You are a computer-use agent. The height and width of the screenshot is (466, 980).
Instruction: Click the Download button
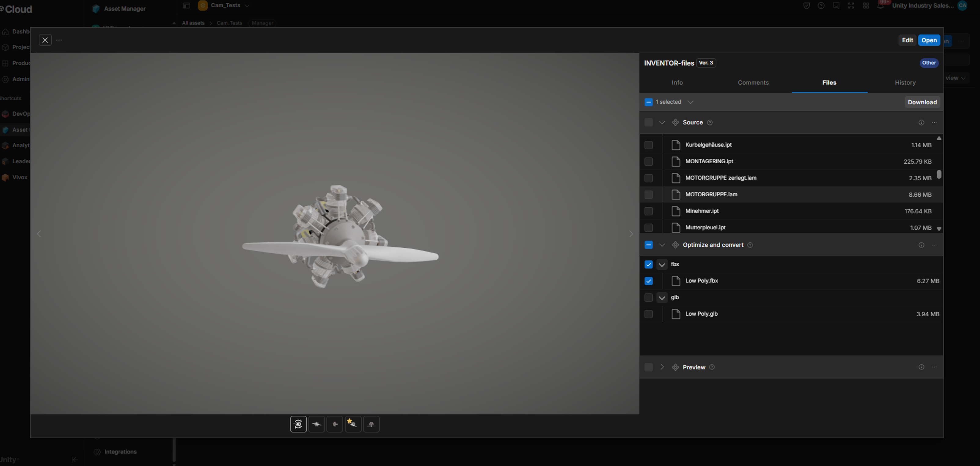[x=922, y=102]
